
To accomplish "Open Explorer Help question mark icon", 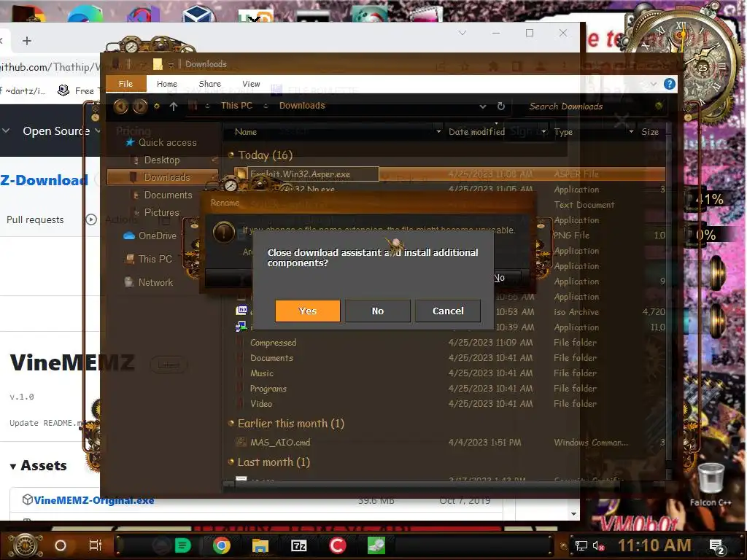I will pyautogui.click(x=669, y=85).
